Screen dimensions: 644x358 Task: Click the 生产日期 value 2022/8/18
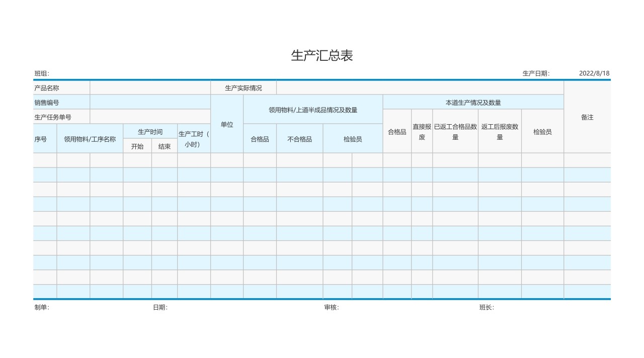[594, 72]
